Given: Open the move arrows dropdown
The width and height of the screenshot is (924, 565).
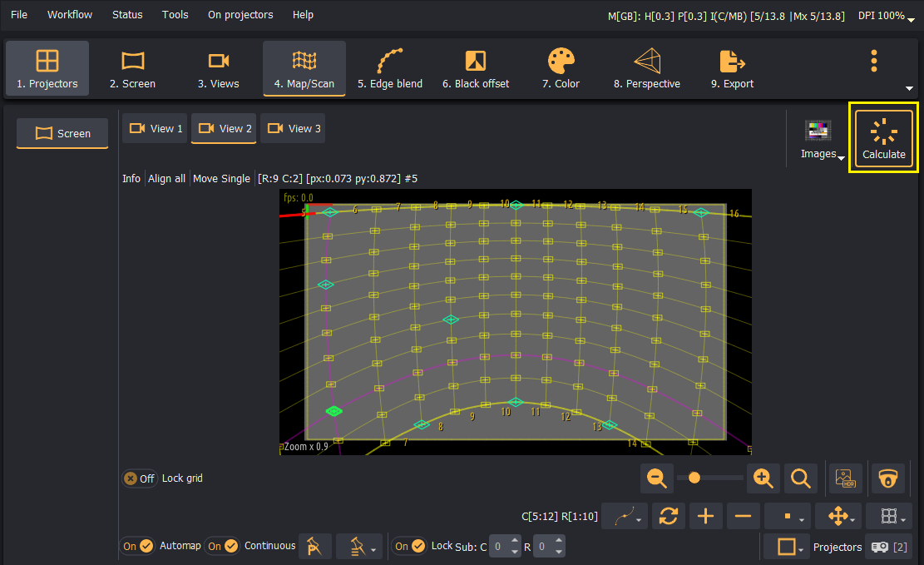Looking at the screenshot, I should click(x=838, y=516).
